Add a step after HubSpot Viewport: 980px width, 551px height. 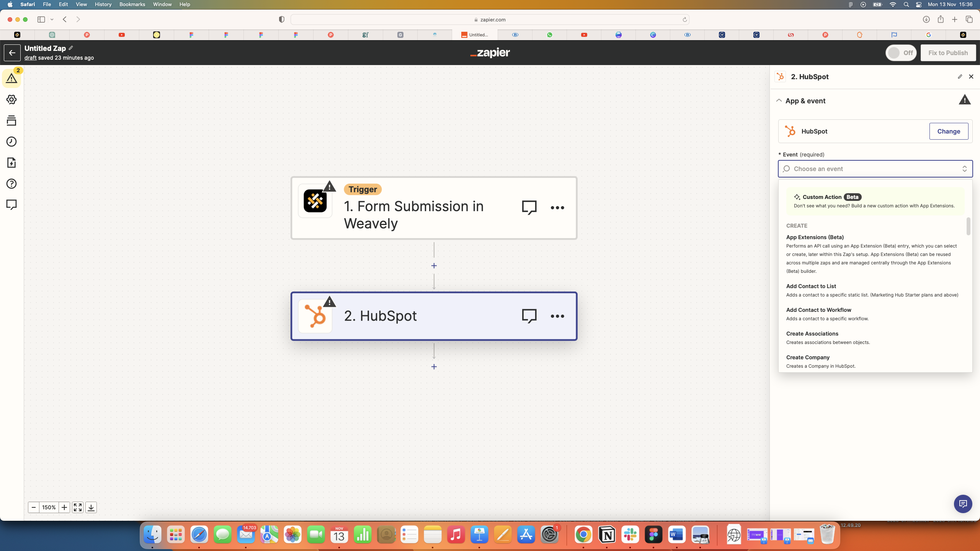(x=434, y=367)
